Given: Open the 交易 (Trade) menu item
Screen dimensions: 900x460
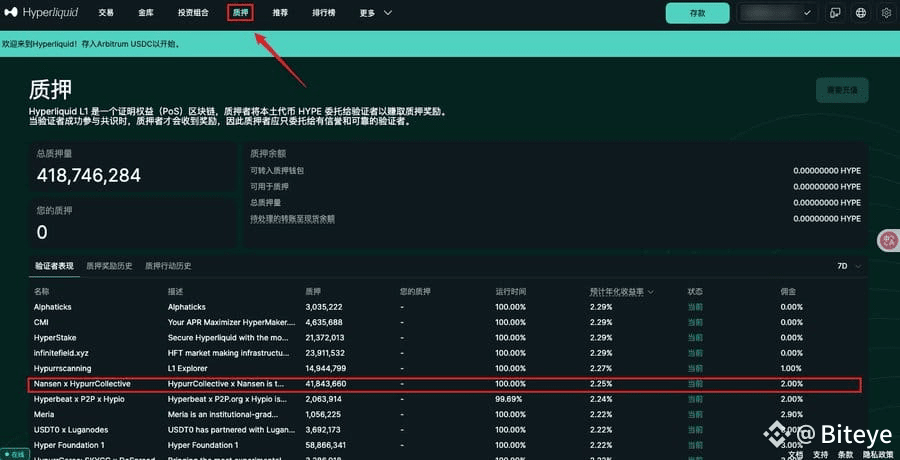Looking at the screenshot, I should (x=106, y=13).
